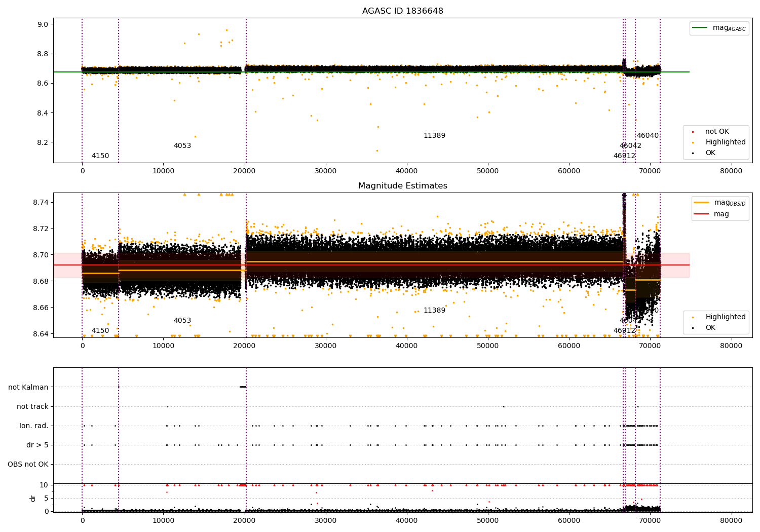Click the 11389 label in middle plot
Screen dimensions: 760x532
pos(434,311)
